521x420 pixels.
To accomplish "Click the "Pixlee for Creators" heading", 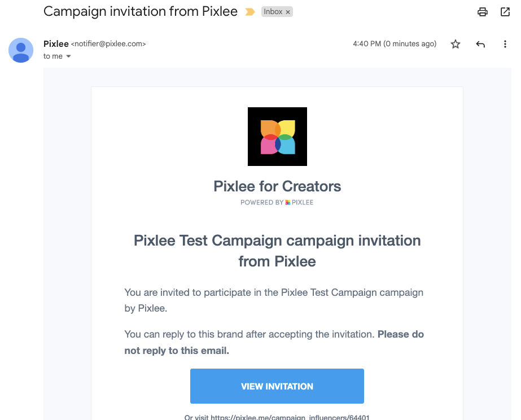I will 277,186.
